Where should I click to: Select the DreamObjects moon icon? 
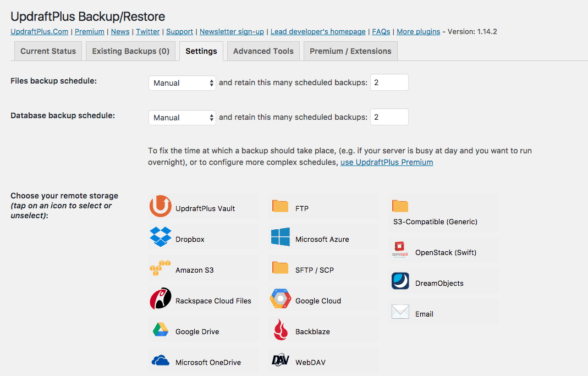coord(400,281)
